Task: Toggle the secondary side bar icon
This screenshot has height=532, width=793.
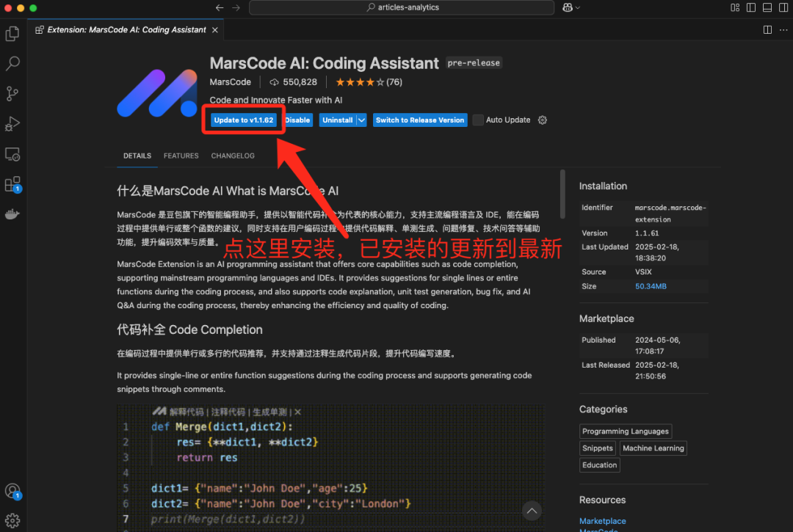Action: (783, 7)
